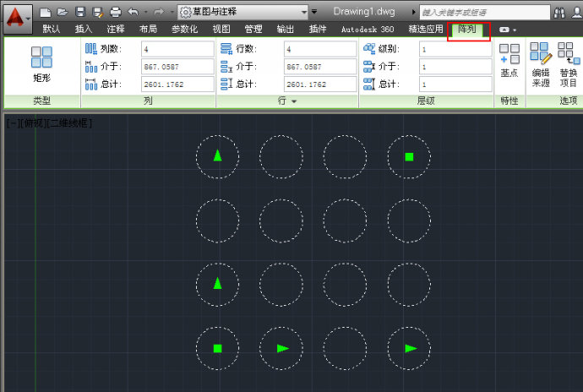Click the 行数 row count icon
Image resolution: width=583 pixels, height=392 pixels.
tap(226, 49)
